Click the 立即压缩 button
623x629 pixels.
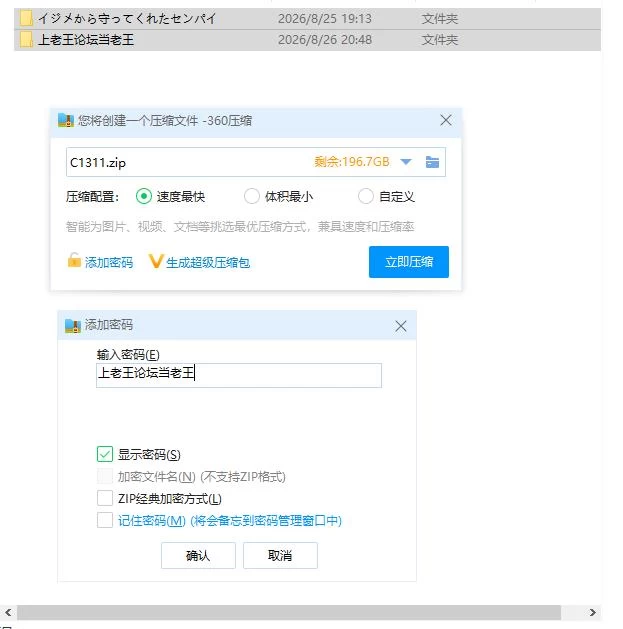(409, 262)
